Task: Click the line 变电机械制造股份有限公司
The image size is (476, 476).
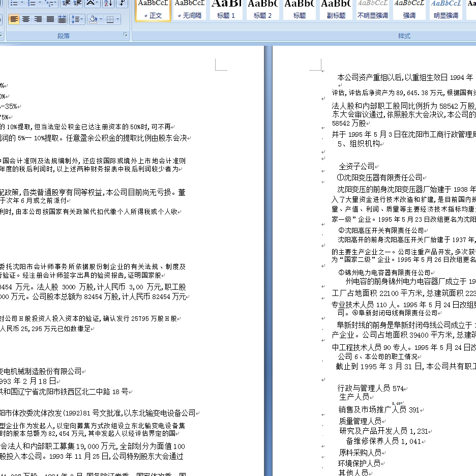Action: 41,371
